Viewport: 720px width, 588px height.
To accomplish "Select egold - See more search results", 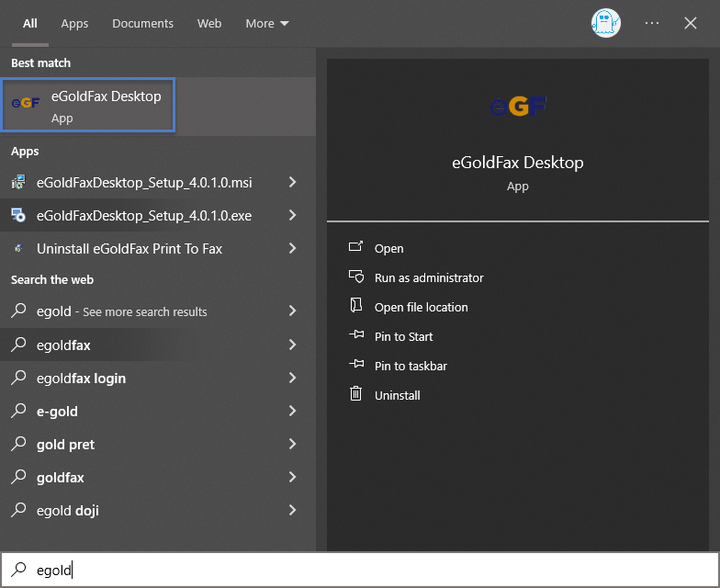I will [x=158, y=311].
